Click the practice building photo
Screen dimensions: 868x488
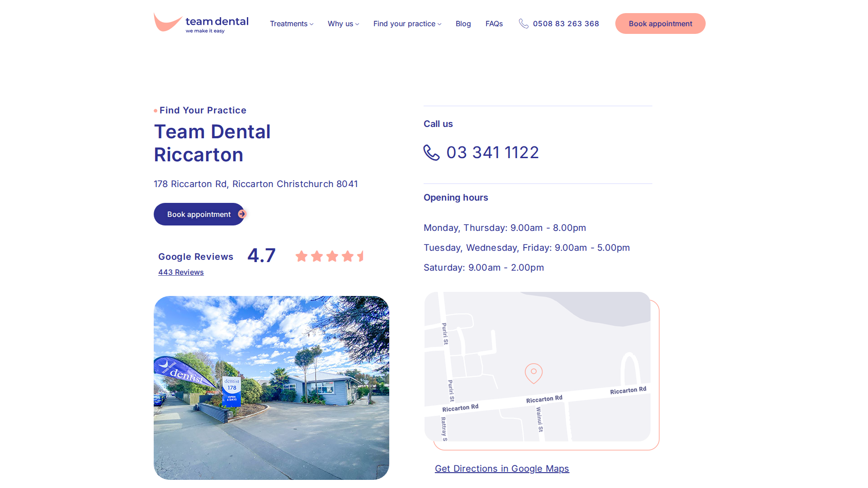271,388
